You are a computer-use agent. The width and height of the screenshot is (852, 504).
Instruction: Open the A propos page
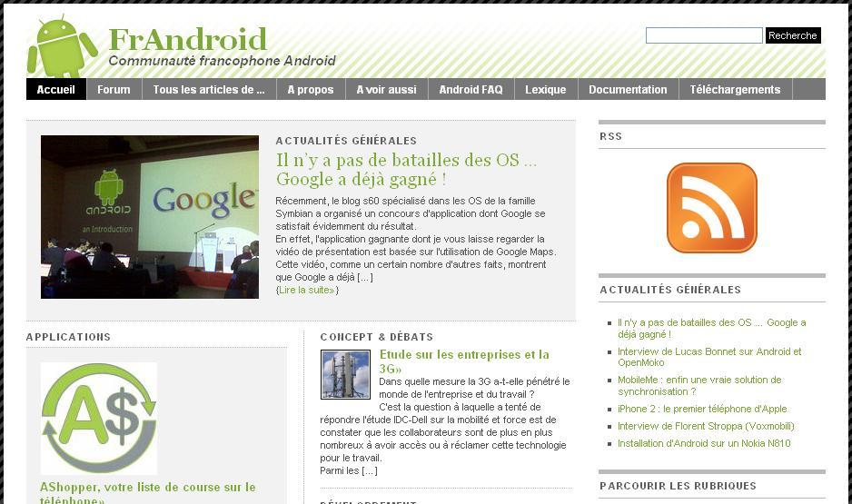pyautogui.click(x=311, y=90)
